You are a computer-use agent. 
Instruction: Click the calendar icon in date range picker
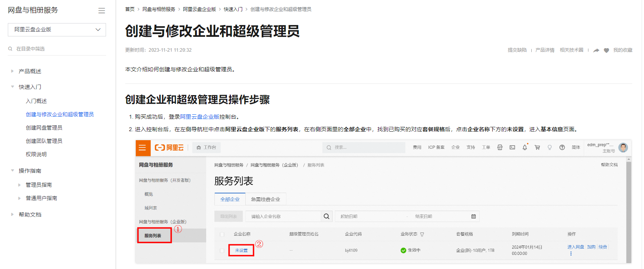pyautogui.click(x=473, y=217)
